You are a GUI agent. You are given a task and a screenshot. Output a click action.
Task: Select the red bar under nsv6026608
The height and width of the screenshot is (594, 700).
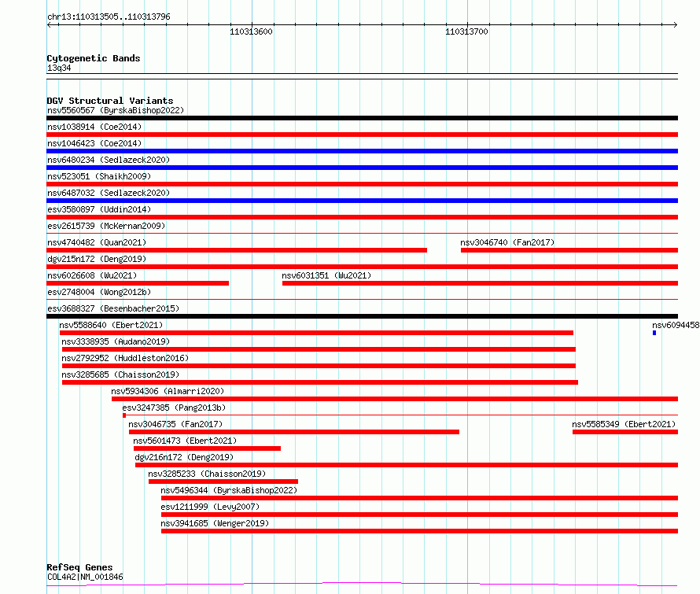pos(138,283)
